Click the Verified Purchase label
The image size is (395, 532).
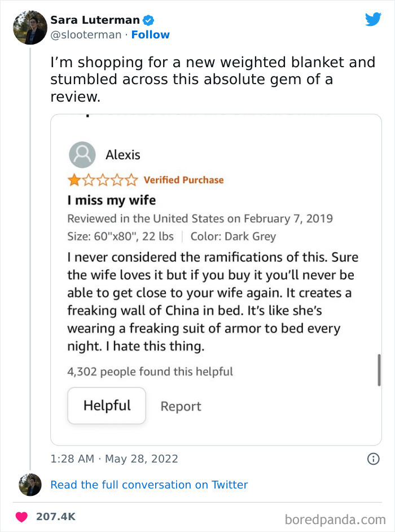183,180
